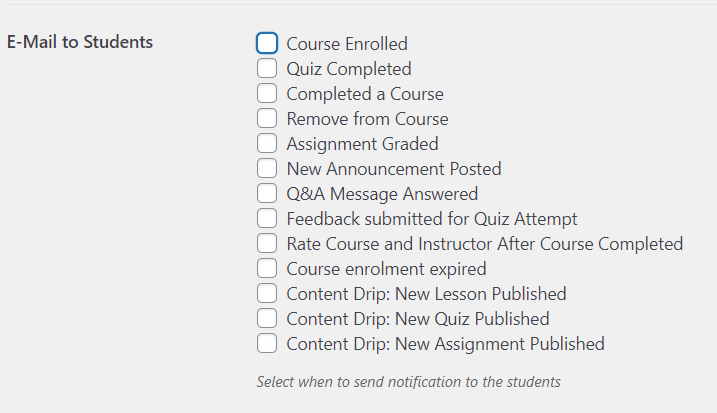
Task: Click the 'Select when to send notification' hint
Action: (408, 382)
